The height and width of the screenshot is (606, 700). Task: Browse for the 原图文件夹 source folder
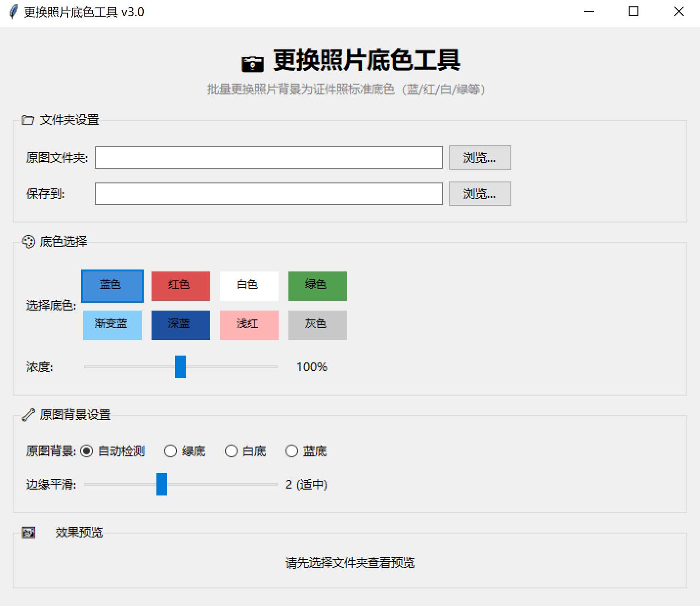click(480, 157)
